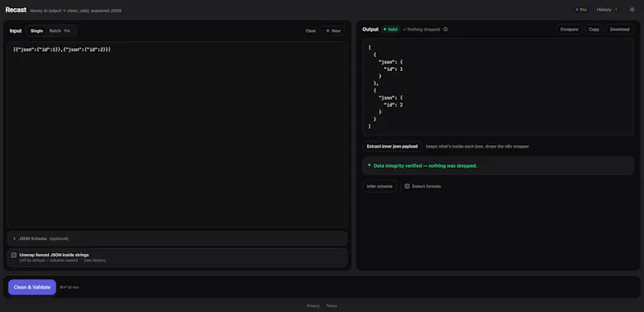Click the Recast logo
Screen dimensions: 644x312
(x=15, y=10)
